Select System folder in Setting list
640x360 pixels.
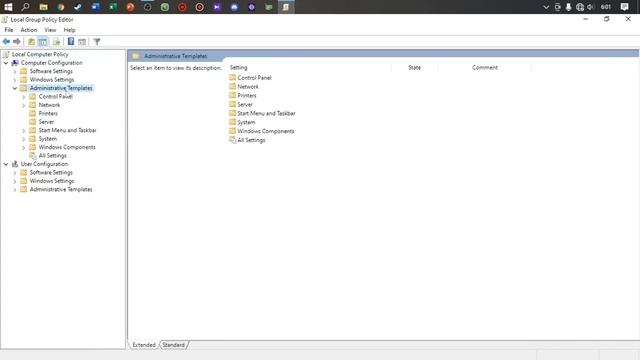tap(246, 122)
